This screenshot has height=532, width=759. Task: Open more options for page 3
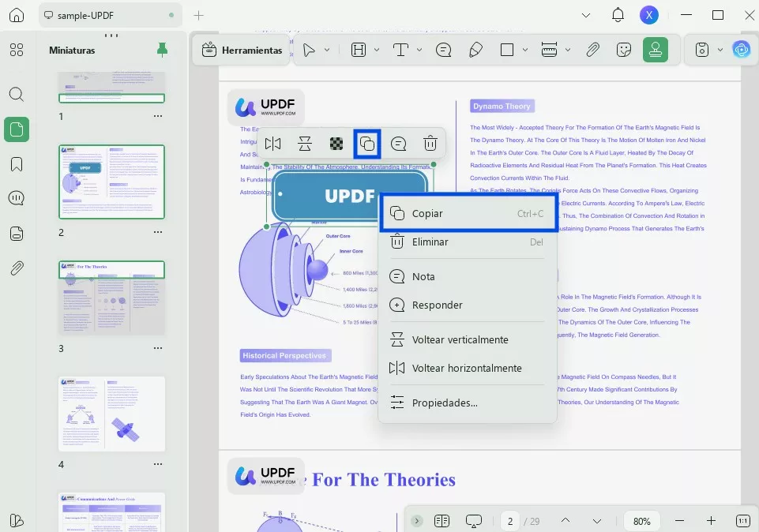point(158,348)
